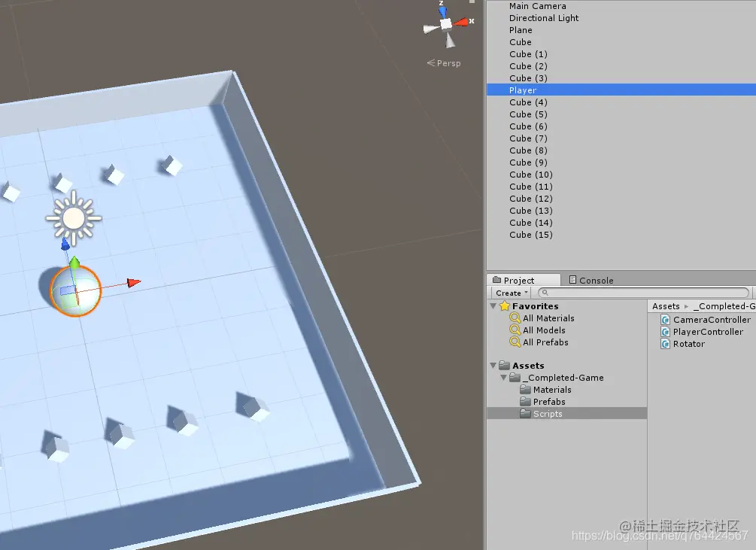The height and width of the screenshot is (550, 756).
Task: Click the center cube of the orientation gizmo
Action: pos(447,23)
